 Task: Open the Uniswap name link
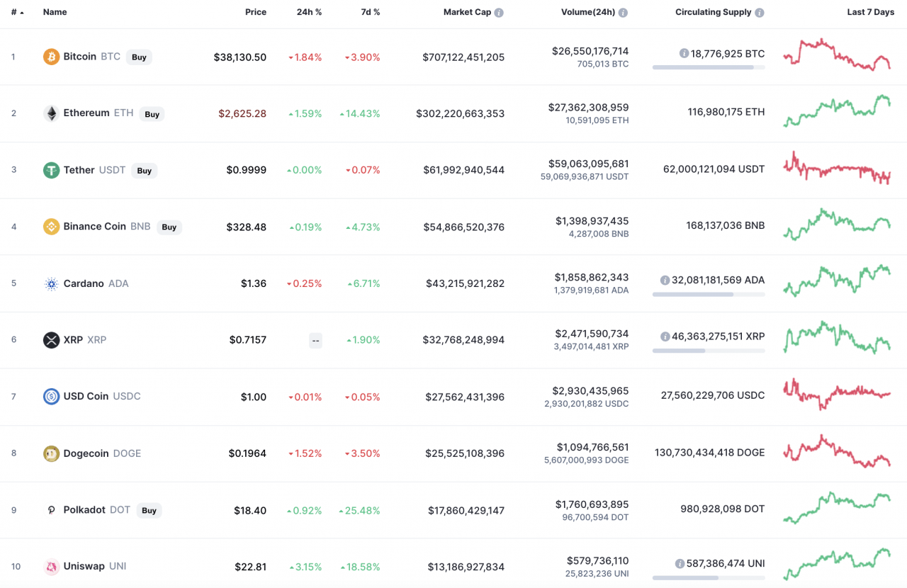pos(84,567)
